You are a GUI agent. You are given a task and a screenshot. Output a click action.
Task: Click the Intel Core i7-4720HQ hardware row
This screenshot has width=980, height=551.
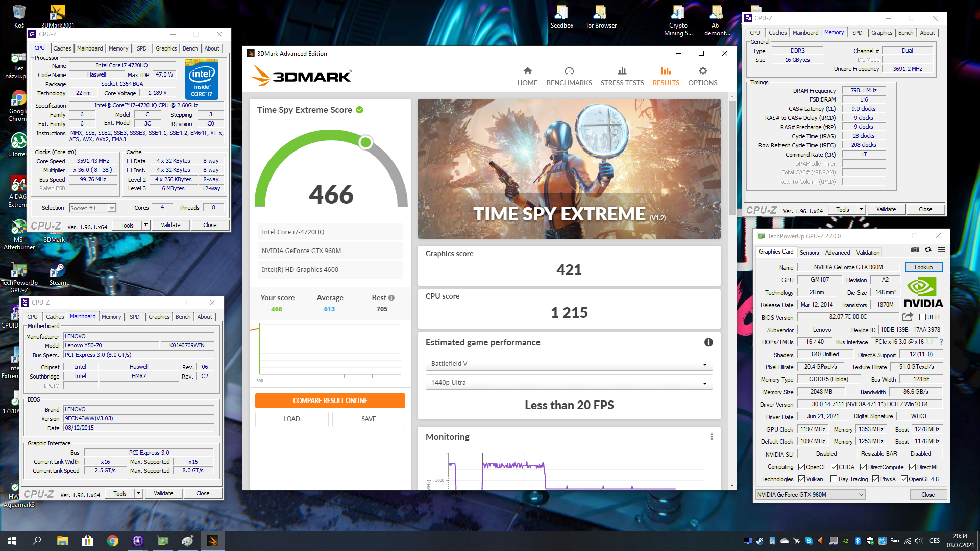[x=330, y=232]
